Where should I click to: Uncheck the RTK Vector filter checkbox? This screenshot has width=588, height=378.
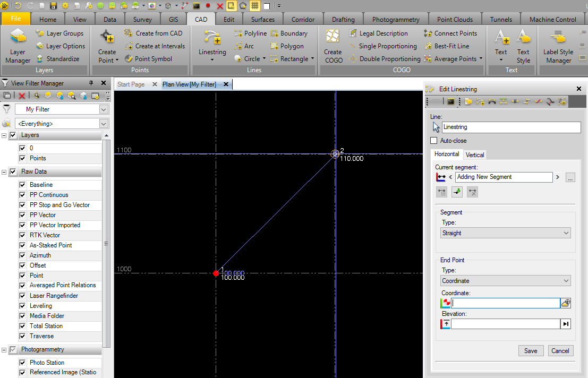pyautogui.click(x=22, y=235)
